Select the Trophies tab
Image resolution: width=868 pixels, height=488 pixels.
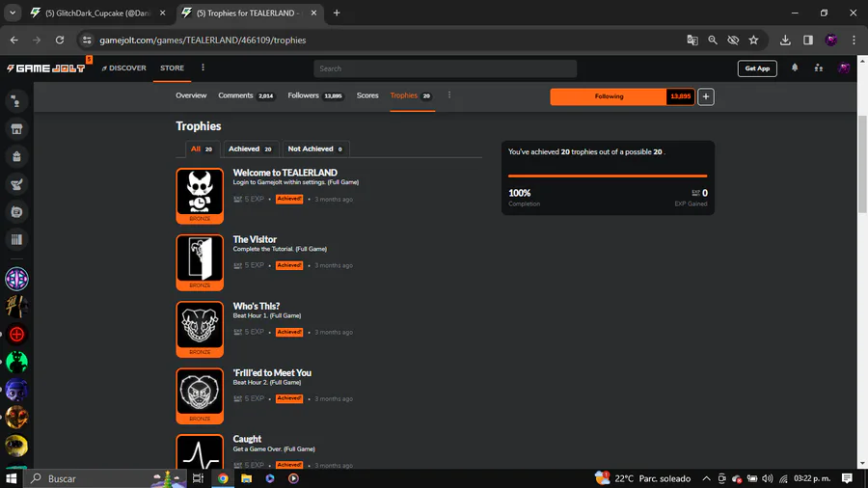pyautogui.click(x=412, y=95)
